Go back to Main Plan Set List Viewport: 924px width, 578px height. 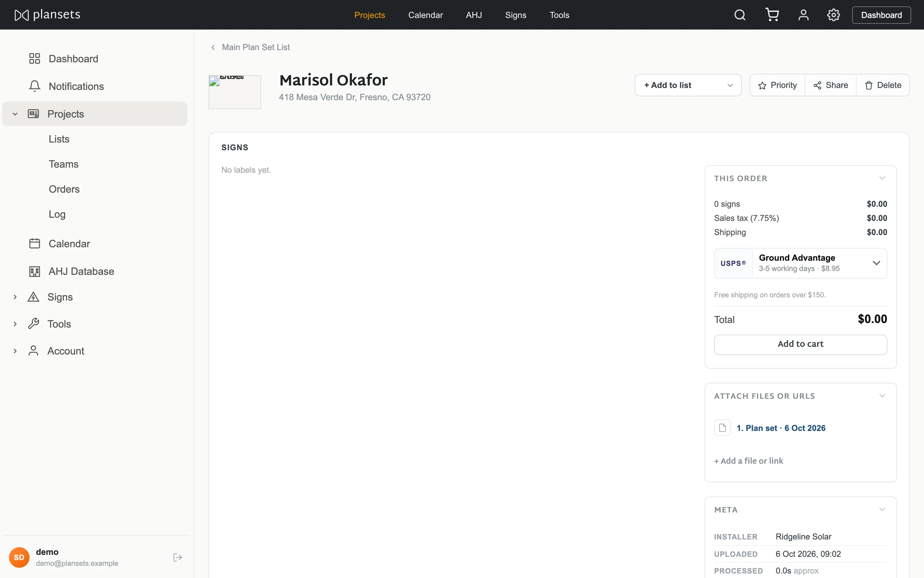[251, 47]
